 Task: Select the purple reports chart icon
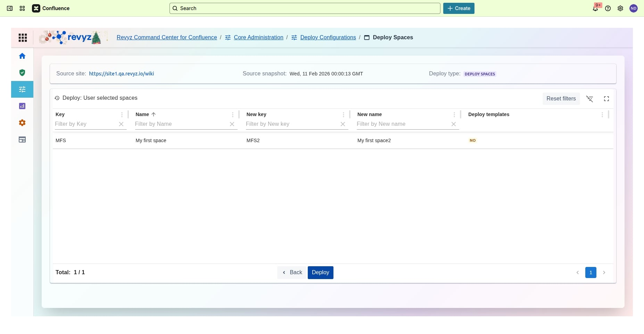pyautogui.click(x=22, y=106)
